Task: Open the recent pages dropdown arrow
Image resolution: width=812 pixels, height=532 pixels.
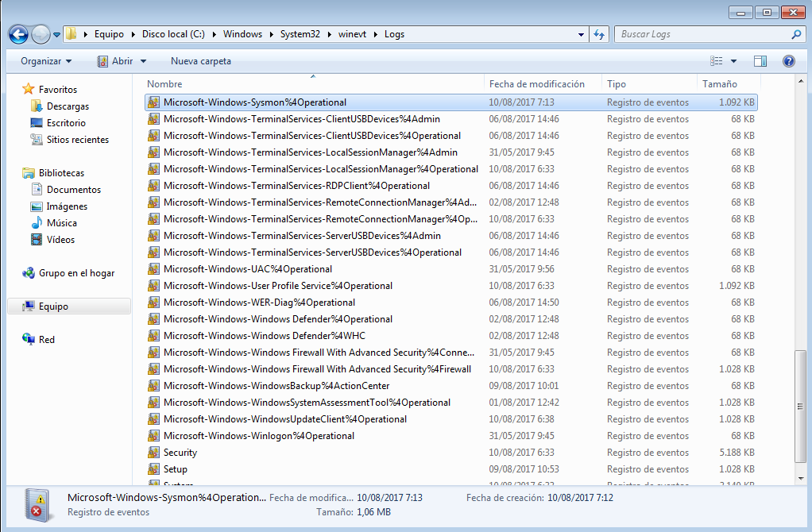Action: 56,35
